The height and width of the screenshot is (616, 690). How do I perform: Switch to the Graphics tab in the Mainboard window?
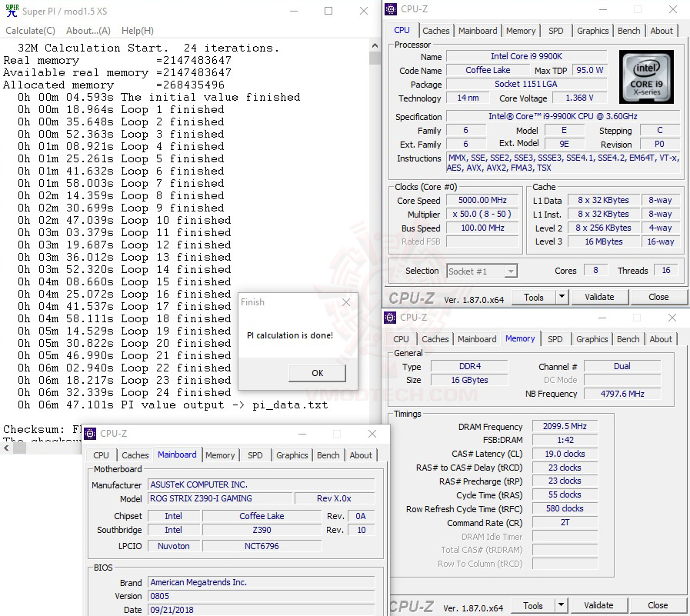click(292, 455)
